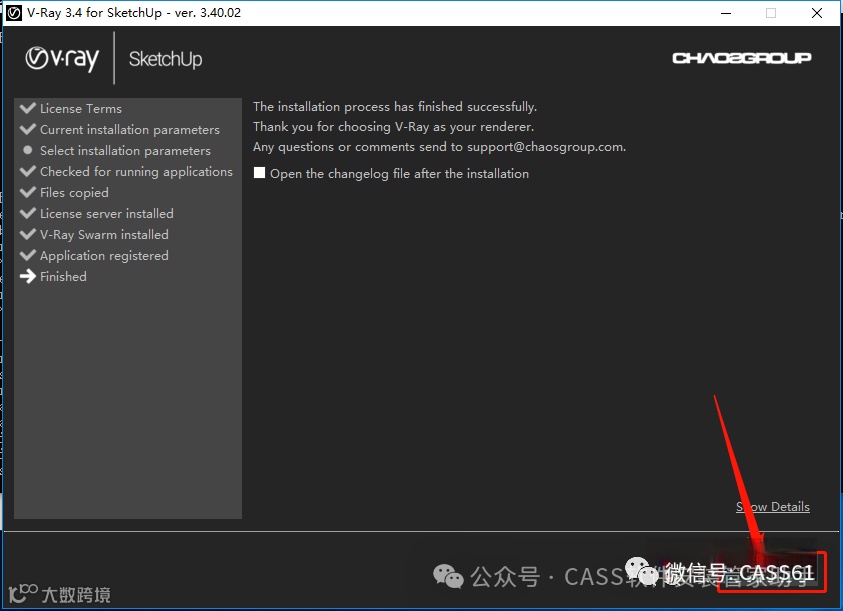Screen dimensions: 843x611
Task: Click checkmark icon beside License Terms
Action: point(27,108)
